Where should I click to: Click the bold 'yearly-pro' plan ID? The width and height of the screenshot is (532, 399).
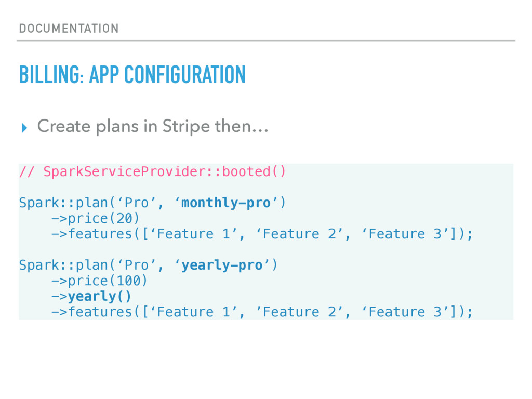(222, 265)
